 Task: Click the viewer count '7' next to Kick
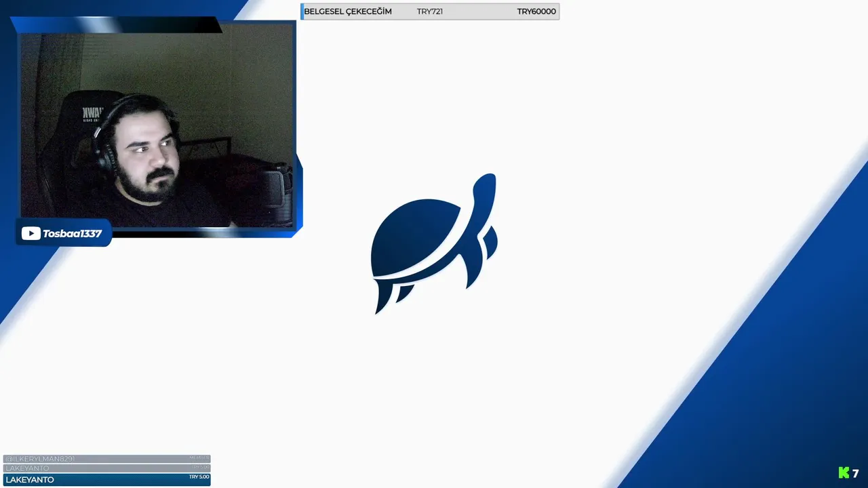856,473
